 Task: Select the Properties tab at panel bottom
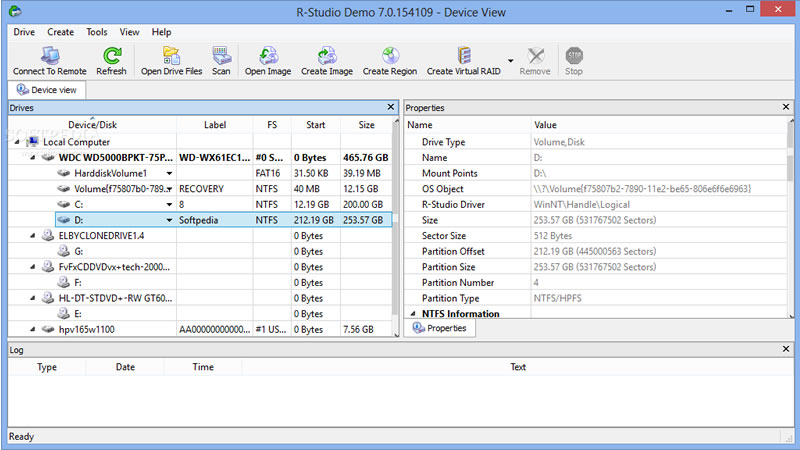[440, 328]
